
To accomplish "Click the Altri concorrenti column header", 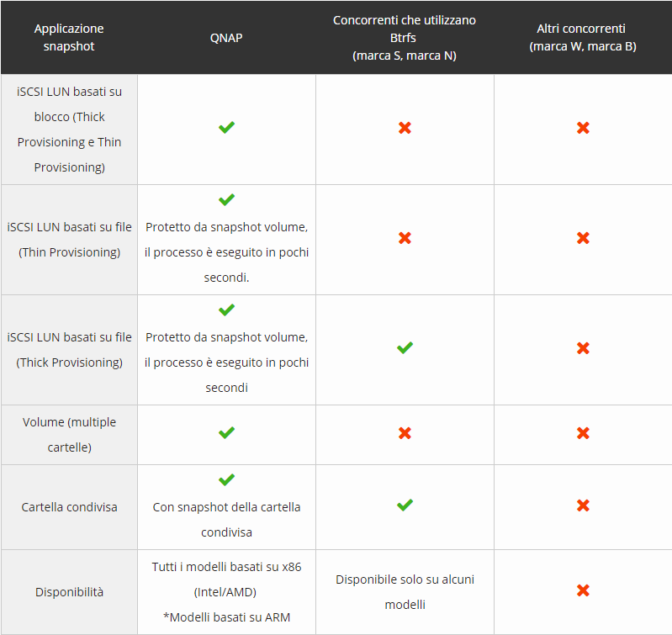I will tap(583, 38).
